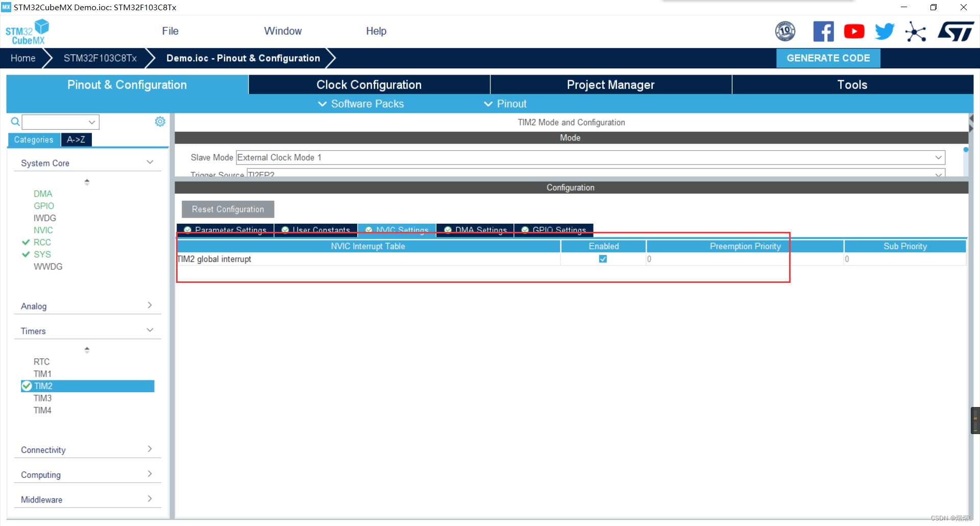Screen dimensions: 980x526
Task: Open the Slave Mode dropdown
Action: pos(591,157)
